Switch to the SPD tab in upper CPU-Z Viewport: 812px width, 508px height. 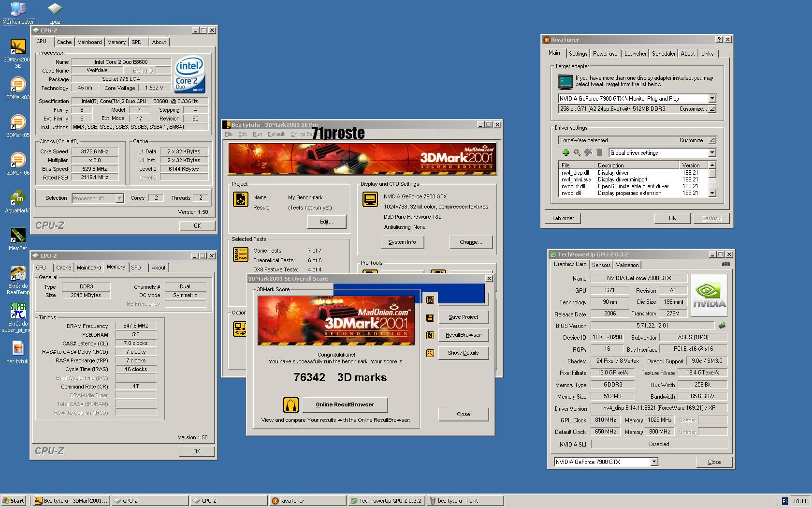click(137, 42)
